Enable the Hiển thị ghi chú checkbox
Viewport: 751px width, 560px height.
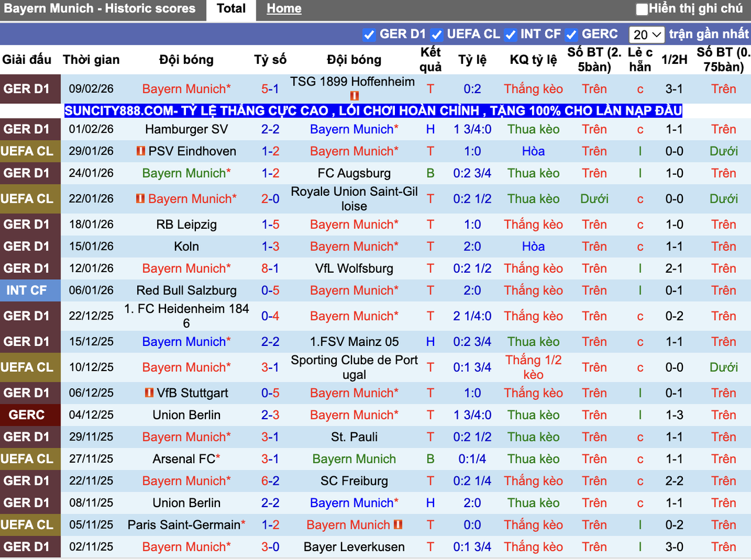point(642,9)
